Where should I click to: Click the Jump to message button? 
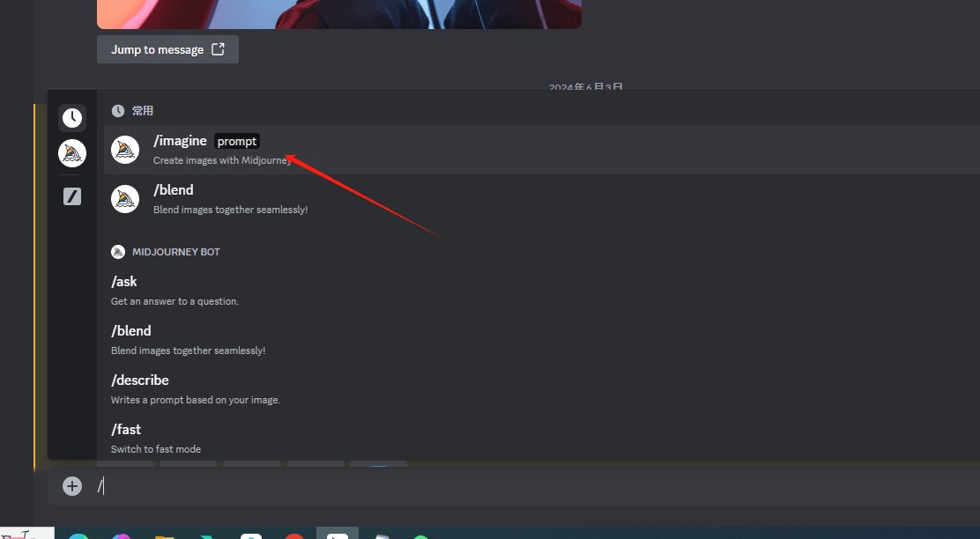pos(167,49)
